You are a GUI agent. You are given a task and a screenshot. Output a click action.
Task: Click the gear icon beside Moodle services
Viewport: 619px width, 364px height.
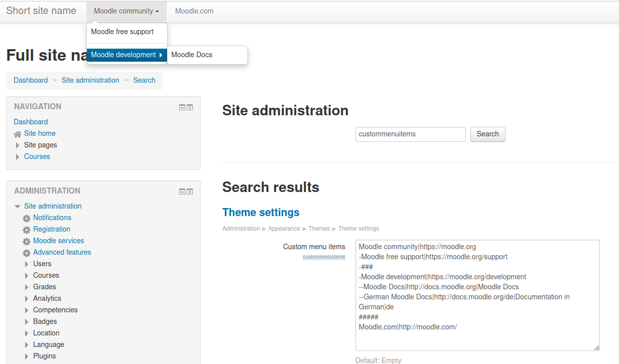(27, 241)
